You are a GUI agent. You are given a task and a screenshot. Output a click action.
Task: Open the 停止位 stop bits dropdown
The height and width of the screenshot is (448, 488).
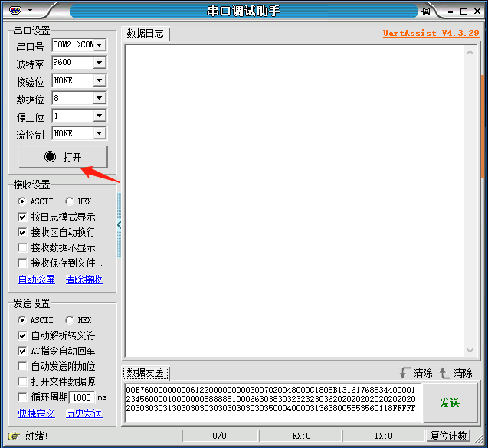[x=100, y=116]
